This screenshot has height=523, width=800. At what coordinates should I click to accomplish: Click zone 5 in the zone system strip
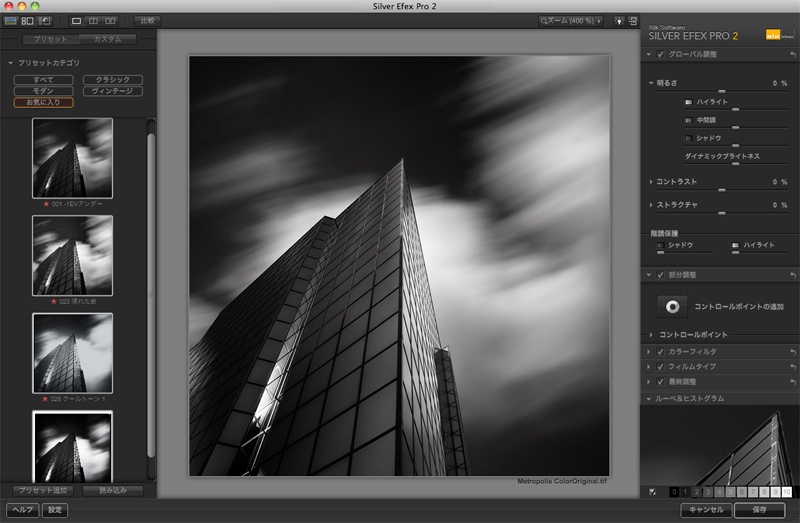point(730,492)
